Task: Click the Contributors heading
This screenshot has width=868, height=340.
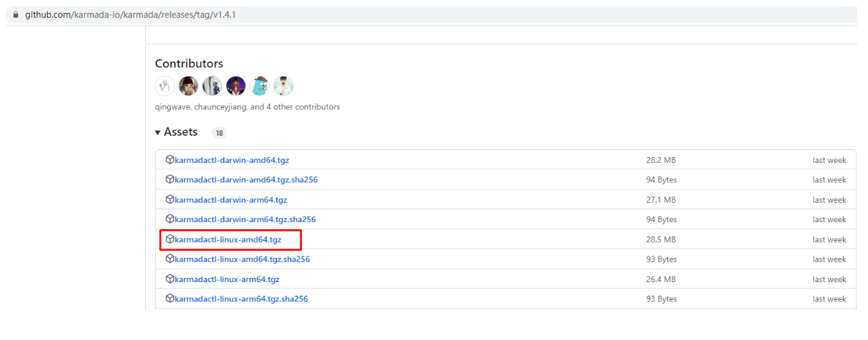Action: (189, 64)
